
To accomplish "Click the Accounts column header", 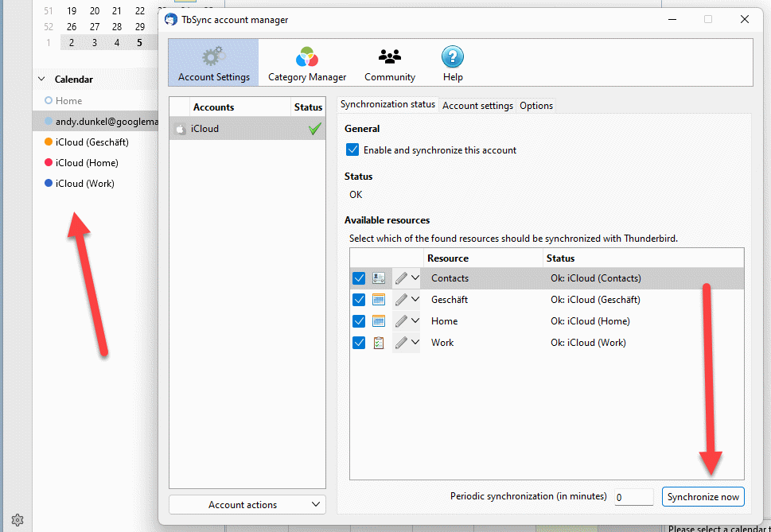I will point(240,107).
